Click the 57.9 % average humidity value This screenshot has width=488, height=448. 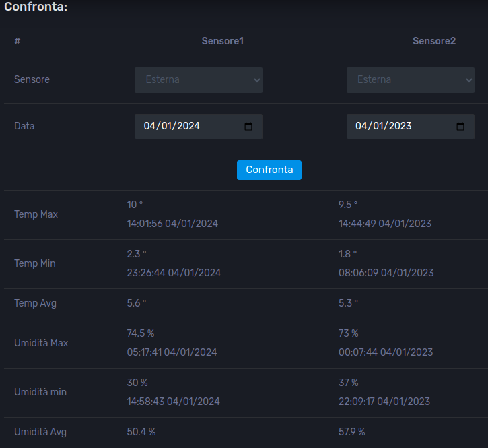[352, 432]
